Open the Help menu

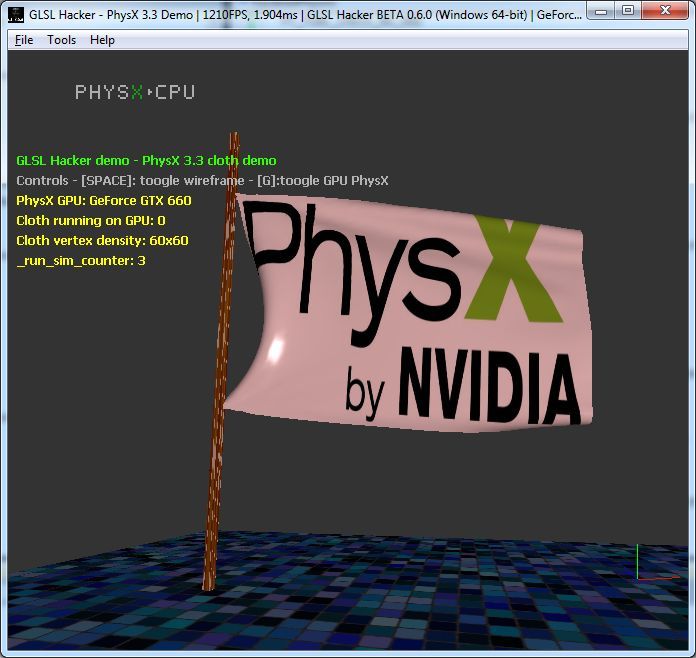coord(102,40)
